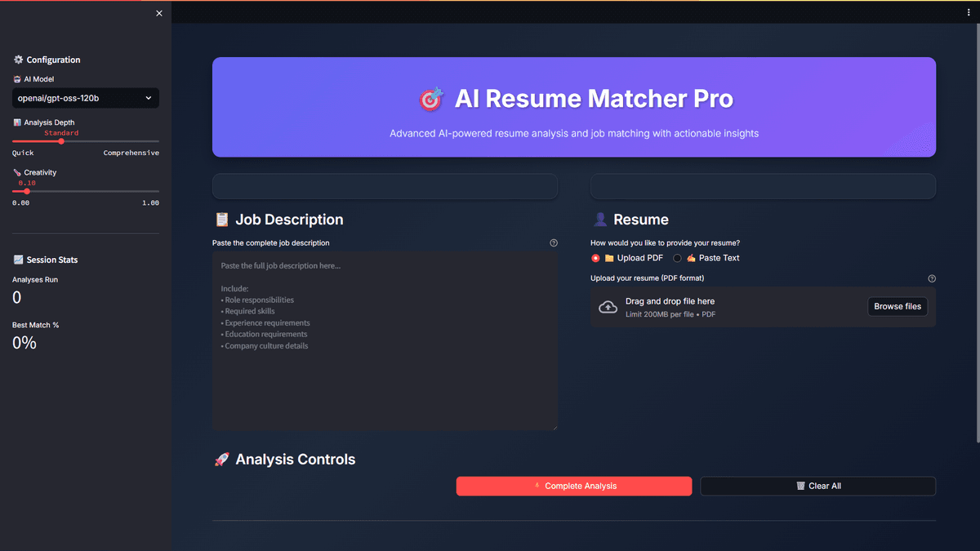The width and height of the screenshot is (980, 551).
Task: Click the clipboard icon by Job Description
Action: (221, 220)
